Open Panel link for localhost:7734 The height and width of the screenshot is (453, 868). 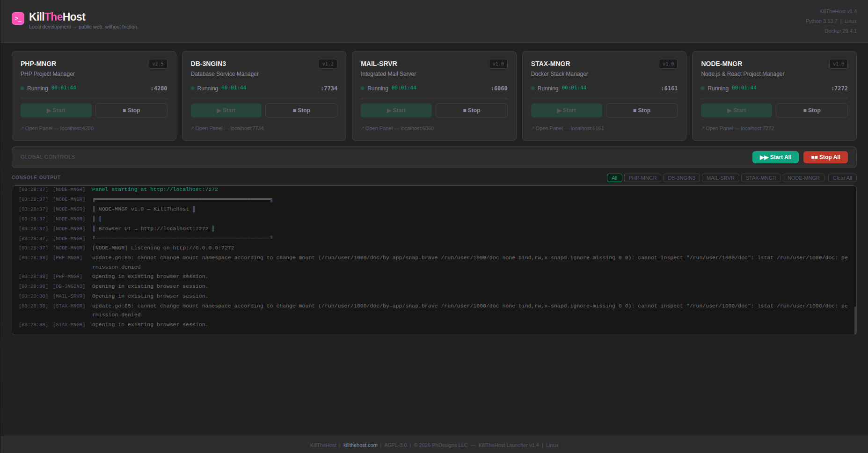point(227,128)
